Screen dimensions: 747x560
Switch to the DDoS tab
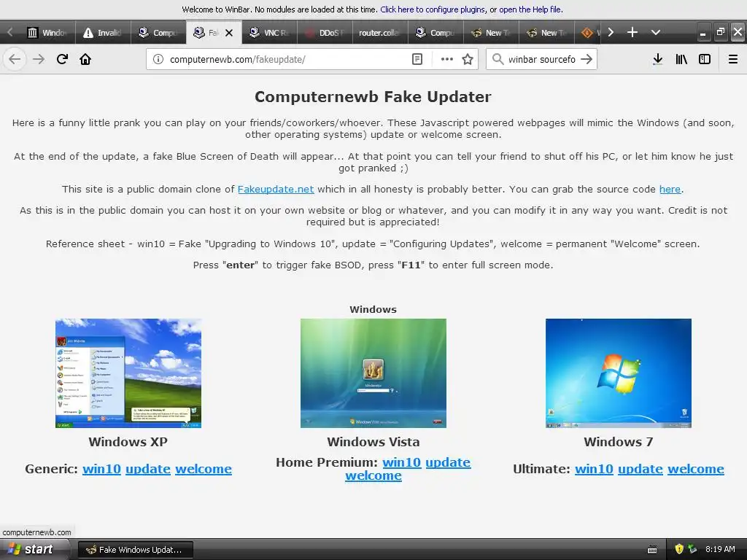point(325,33)
